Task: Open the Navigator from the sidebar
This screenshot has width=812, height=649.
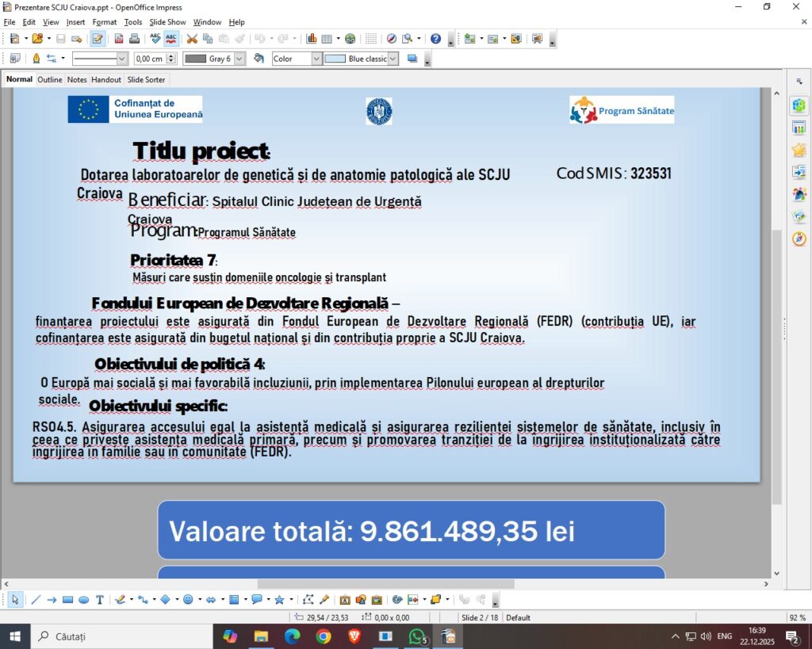Action: coord(799,239)
